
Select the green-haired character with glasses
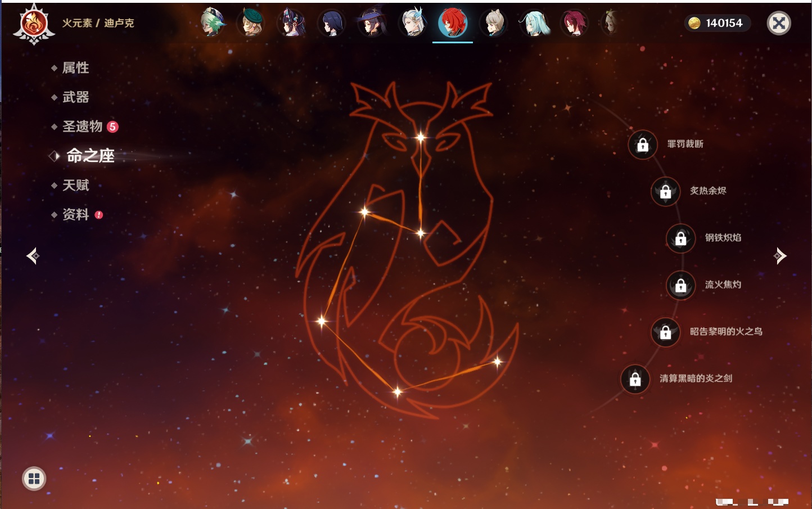pyautogui.click(x=213, y=23)
